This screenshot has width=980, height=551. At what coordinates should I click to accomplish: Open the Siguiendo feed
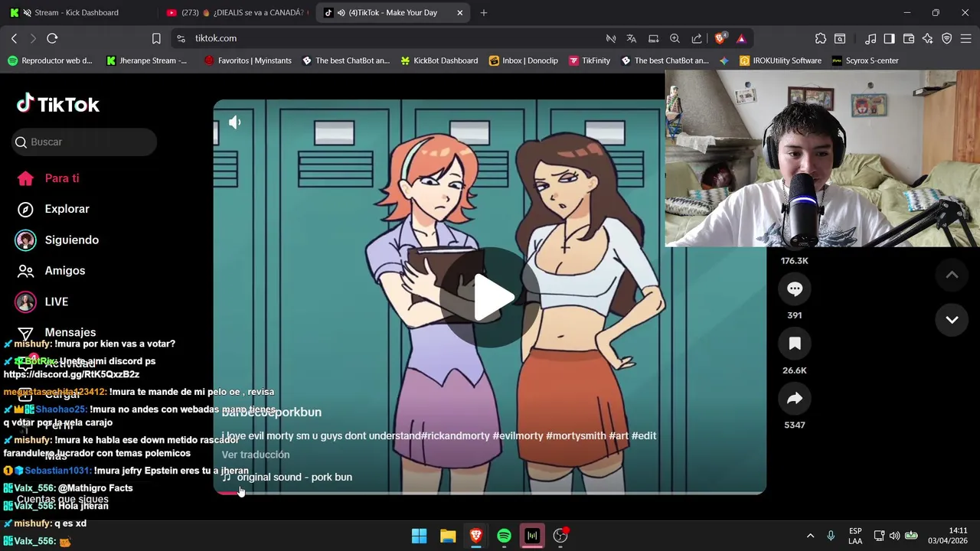[57, 240]
